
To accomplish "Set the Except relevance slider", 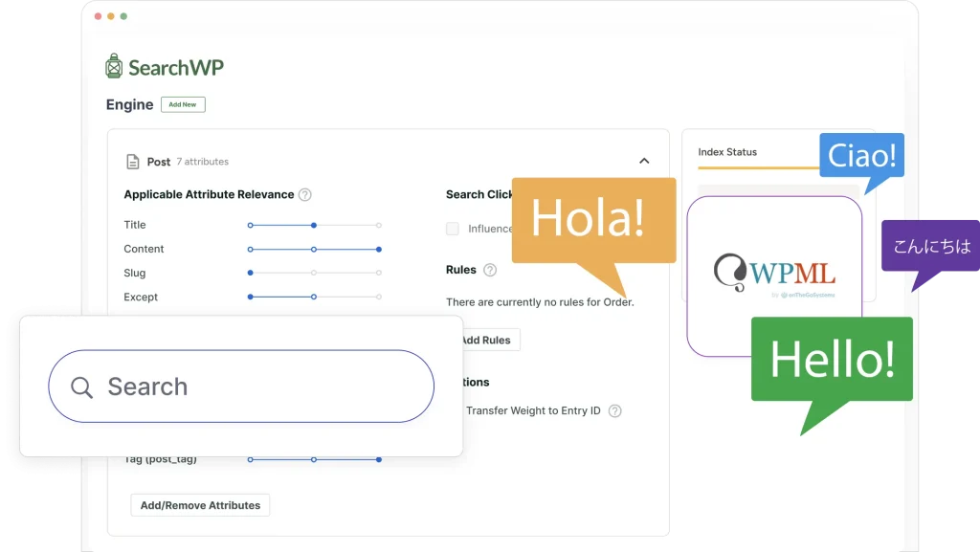I will (314, 297).
